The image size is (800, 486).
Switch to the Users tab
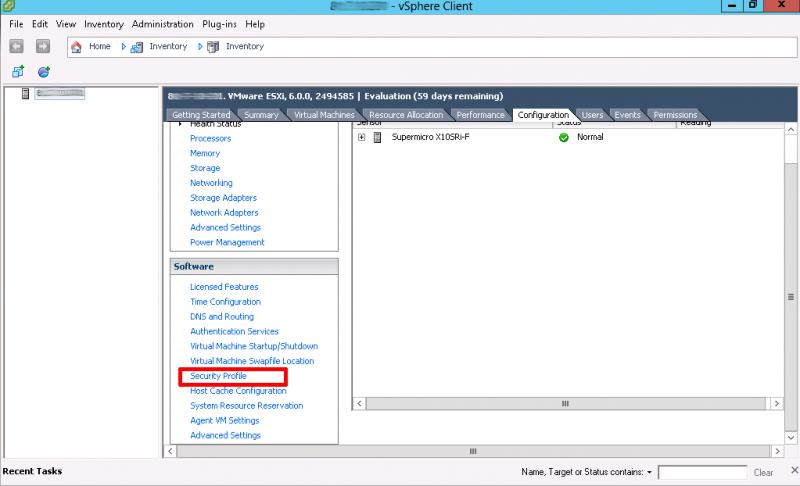[x=592, y=115]
